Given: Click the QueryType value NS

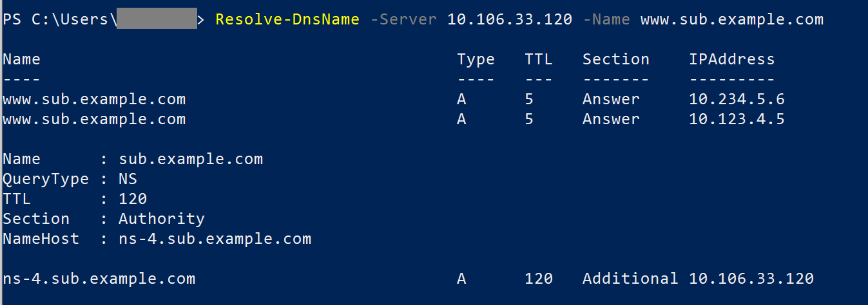Looking at the screenshot, I should click(128, 180).
